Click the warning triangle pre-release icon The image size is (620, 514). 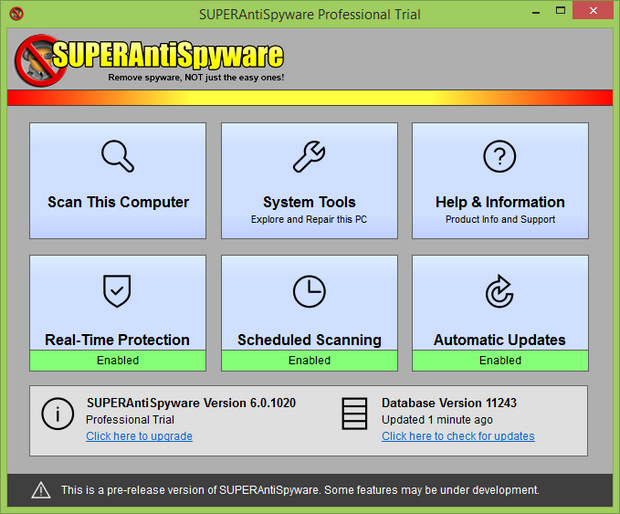click(41, 490)
